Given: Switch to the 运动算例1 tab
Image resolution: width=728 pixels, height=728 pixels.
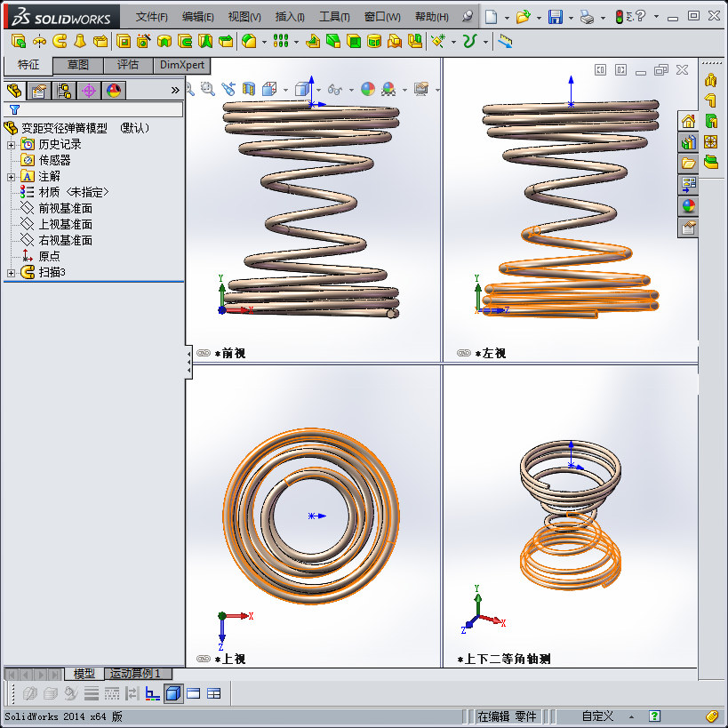Looking at the screenshot, I should (x=138, y=673).
